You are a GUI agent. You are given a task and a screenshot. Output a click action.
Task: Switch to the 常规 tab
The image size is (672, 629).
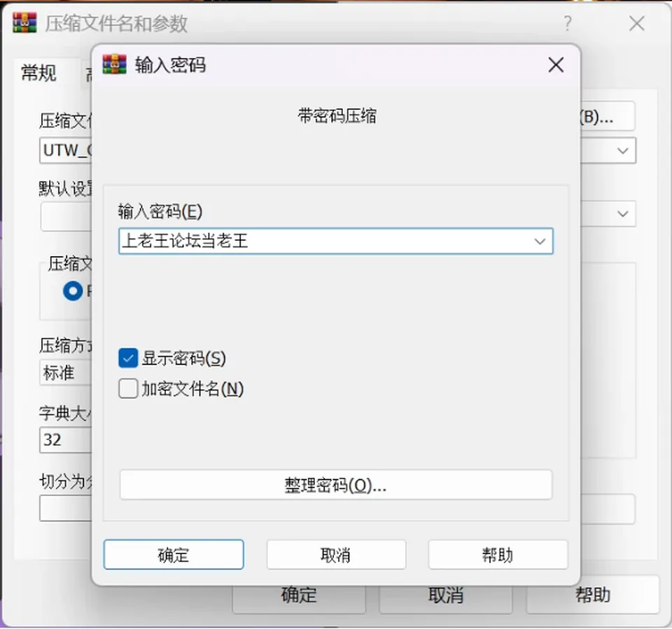(38, 73)
